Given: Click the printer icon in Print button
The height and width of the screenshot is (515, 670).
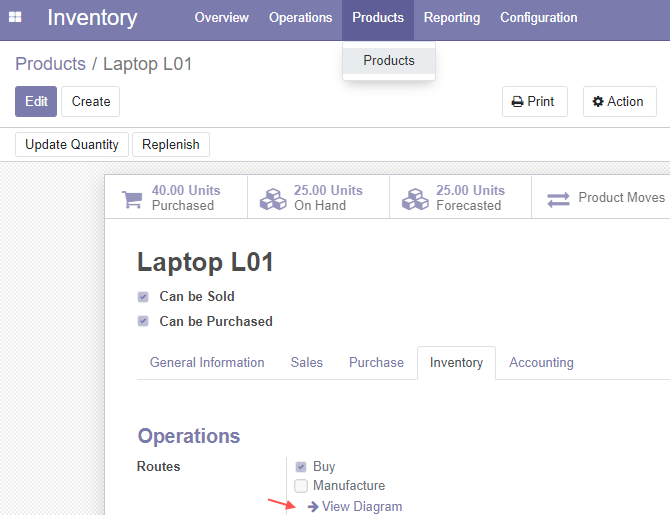Looking at the screenshot, I should (517, 102).
